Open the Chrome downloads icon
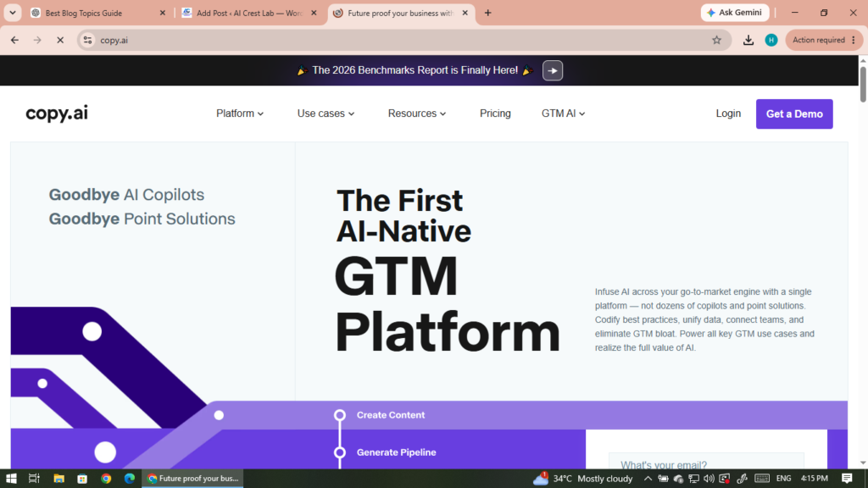Screen dimensions: 868x488 [x=748, y=40]
